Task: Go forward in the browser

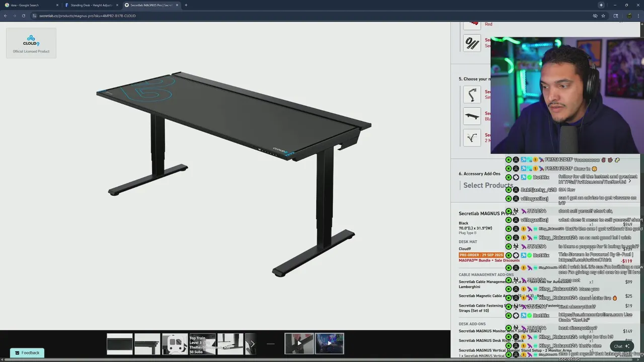Action: click(14, 16)
